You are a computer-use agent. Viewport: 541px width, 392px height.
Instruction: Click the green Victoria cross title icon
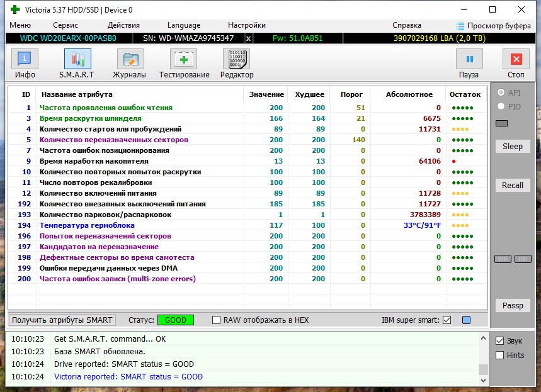click(x=15, y=9)
